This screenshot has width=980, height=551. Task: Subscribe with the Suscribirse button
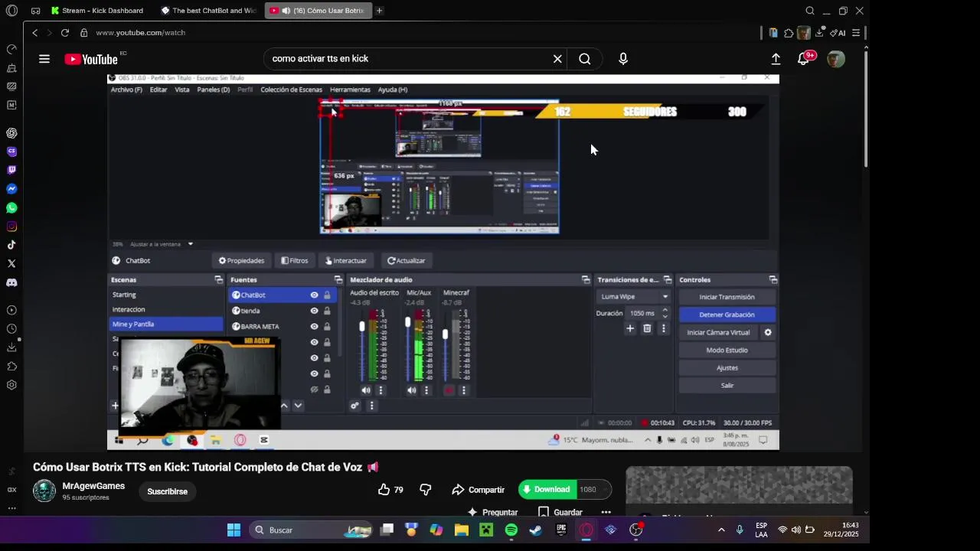(x=167, y=491)
